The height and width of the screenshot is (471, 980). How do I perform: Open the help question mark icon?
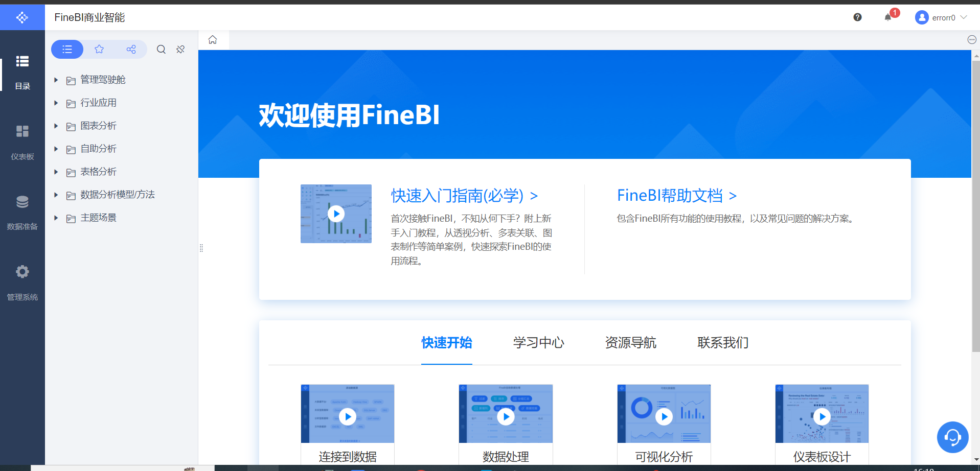pyautogui.click(x=857, y=17)
